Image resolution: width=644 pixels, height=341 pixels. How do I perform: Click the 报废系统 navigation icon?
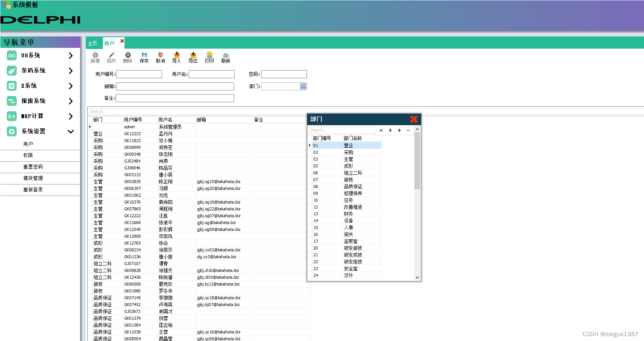coord(12,101)
